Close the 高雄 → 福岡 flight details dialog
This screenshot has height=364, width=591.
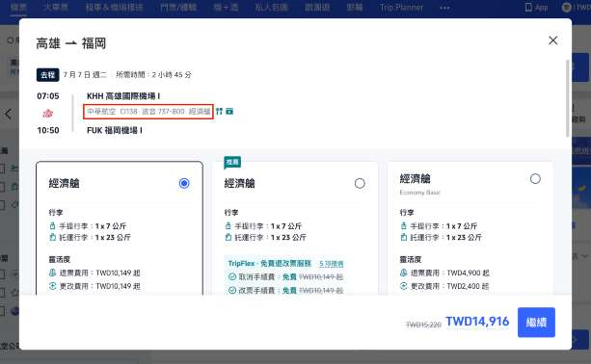552,40
